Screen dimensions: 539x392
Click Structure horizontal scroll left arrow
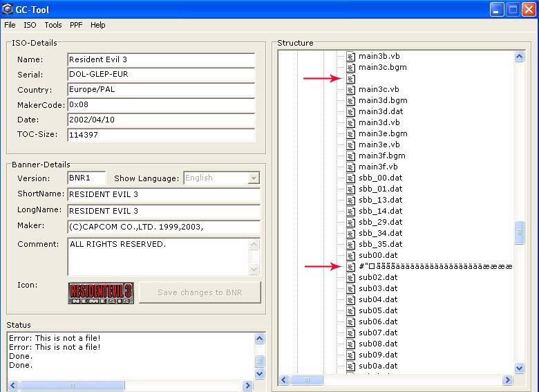284,380
